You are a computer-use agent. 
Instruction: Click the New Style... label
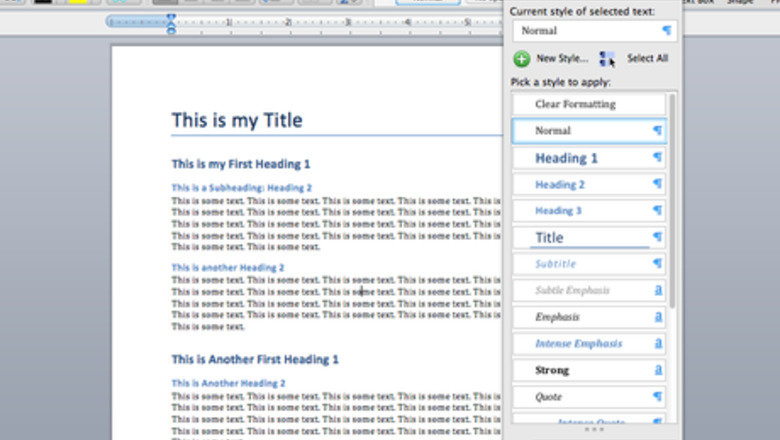point(562,59)
